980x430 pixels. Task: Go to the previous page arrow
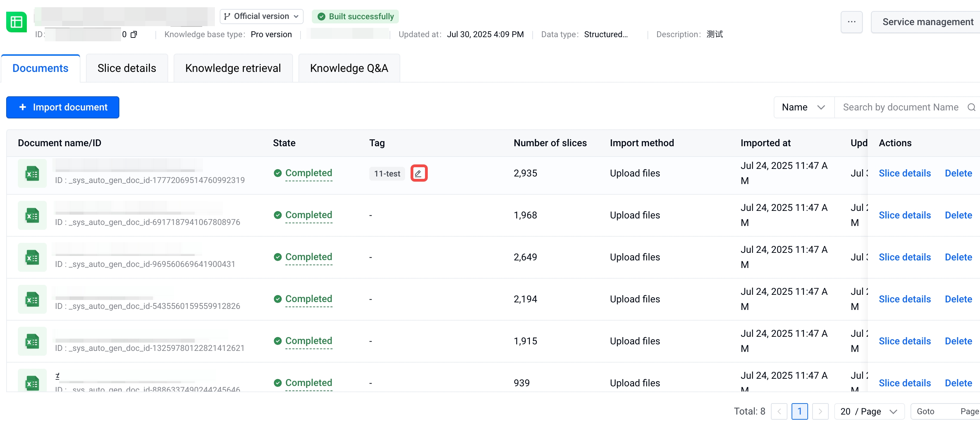pos(779,411)
